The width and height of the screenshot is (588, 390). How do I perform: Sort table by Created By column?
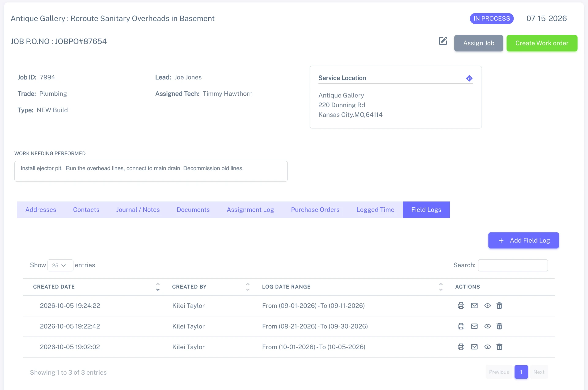click(247, 287)
